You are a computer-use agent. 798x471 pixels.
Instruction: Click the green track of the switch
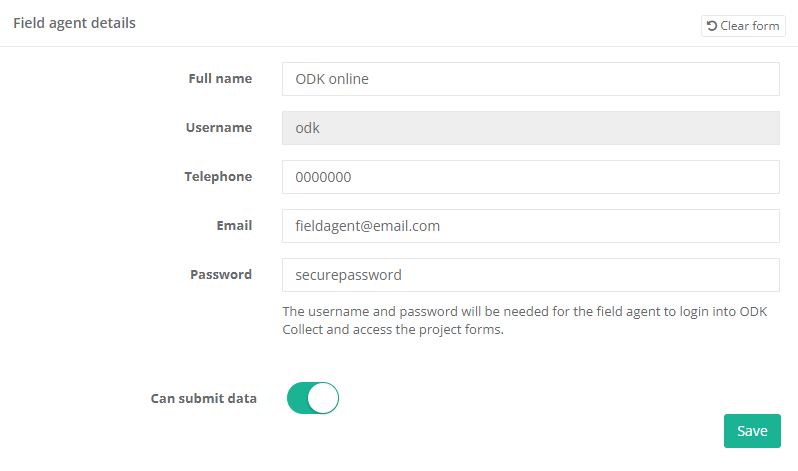(x=298, y=398)
